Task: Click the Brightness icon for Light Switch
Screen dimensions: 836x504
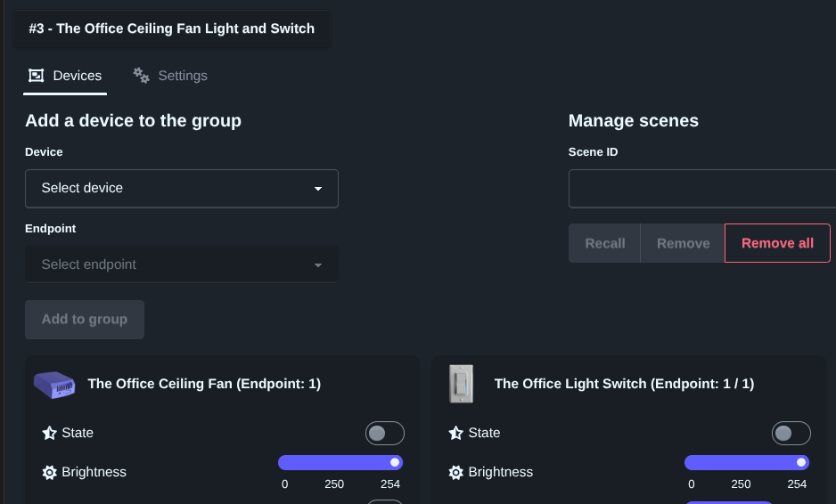Action: tap(456, 473)
